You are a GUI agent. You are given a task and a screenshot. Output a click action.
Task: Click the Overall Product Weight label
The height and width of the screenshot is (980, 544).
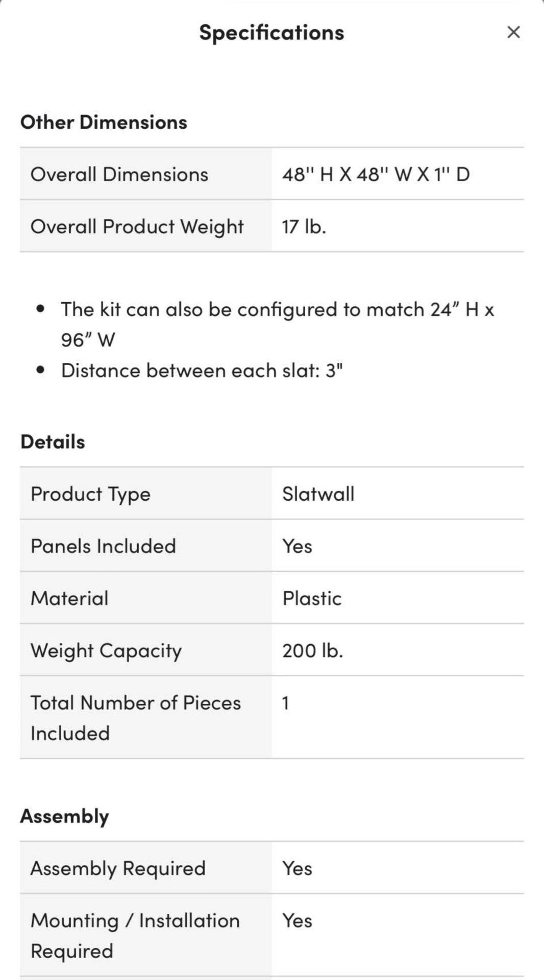[x=137, y=227]
